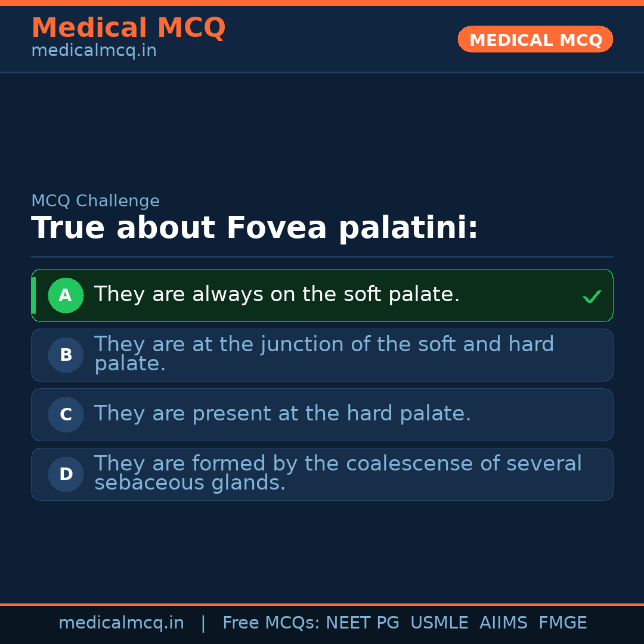Click the question heading 'True about Fovea palatini'
The width and height of the screenshot is (644, 644).
255,228
